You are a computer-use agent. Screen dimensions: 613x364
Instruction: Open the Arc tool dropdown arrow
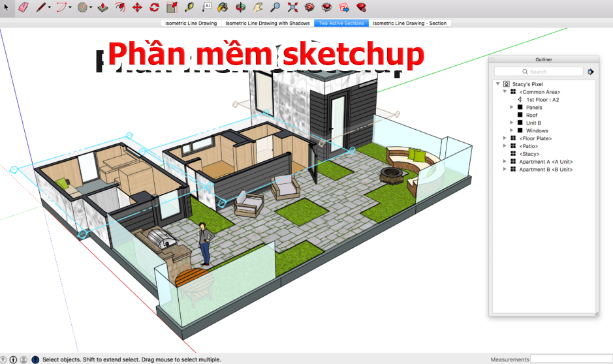point(71,7)
